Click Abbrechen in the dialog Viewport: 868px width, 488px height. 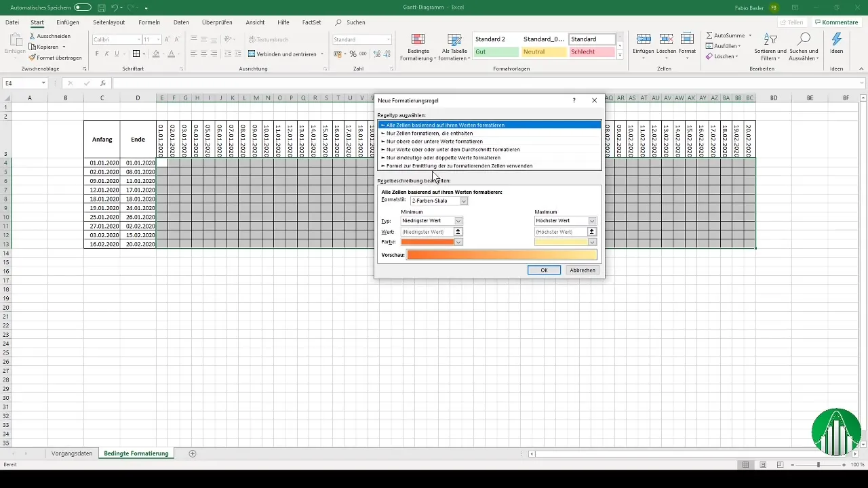pyautogui.click(x=583, y=270)
